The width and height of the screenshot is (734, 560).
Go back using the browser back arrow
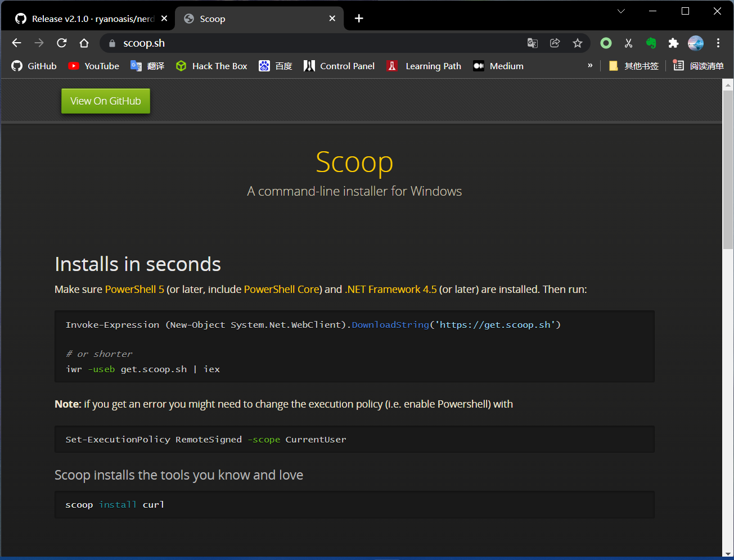[16, 43]
